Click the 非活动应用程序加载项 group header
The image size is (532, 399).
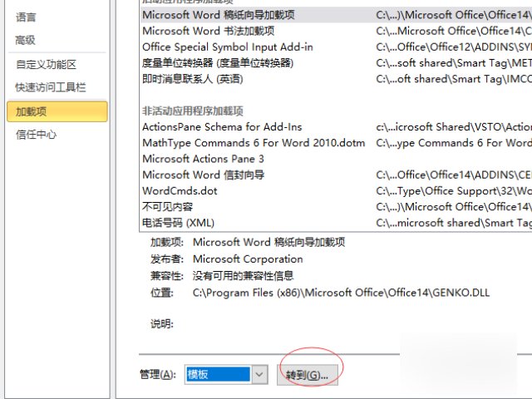point(193,111)
